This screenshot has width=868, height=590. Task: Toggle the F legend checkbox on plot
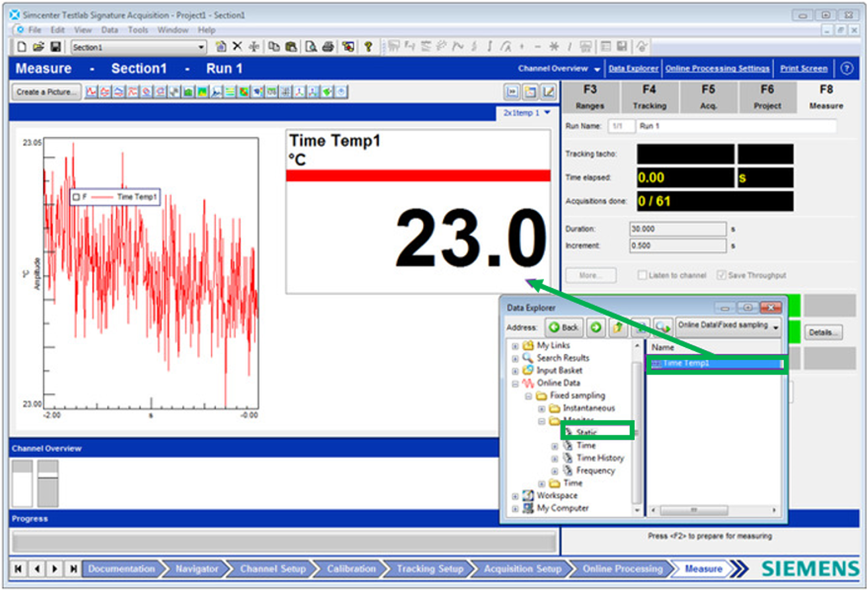(x=77, y=197)
